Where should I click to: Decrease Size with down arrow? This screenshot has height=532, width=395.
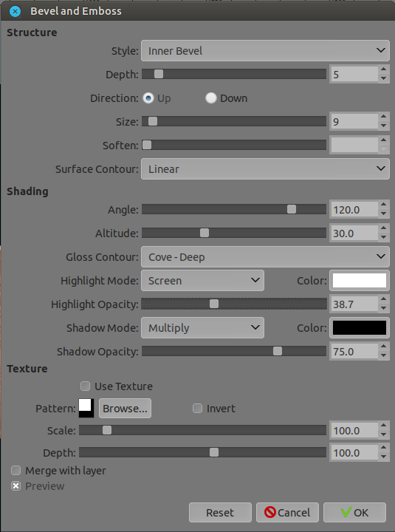pyautogui.click(x=384, y=126)
